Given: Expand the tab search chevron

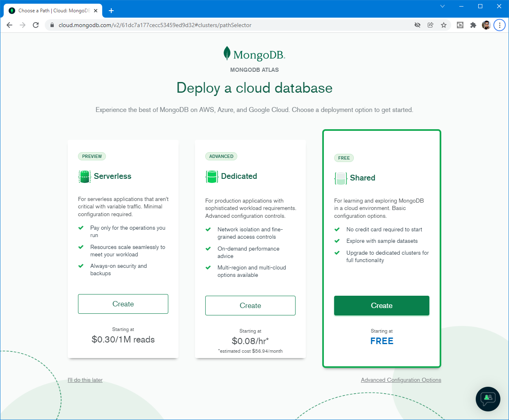Looking at the screenshot, I should (x=443, y=6).
